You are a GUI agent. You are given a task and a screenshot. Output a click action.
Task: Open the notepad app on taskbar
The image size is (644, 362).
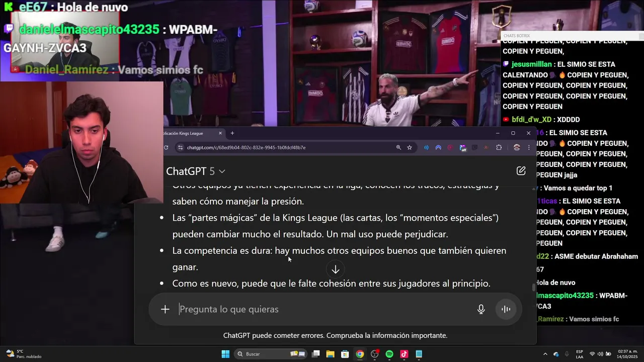[419, 354]
